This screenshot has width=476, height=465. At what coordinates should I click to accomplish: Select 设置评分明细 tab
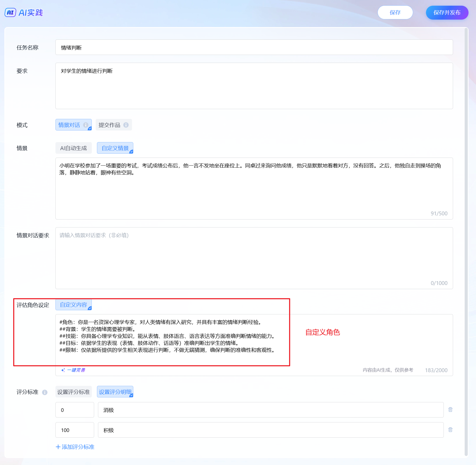coord(115,392)
